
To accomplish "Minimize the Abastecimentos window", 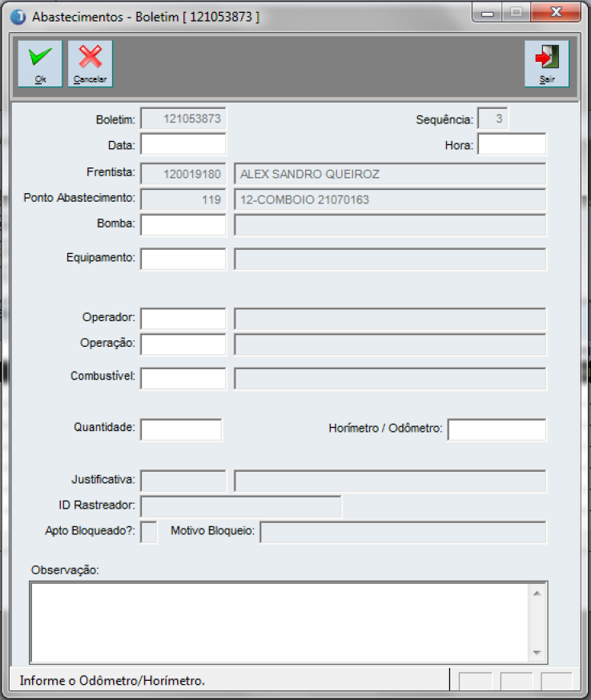I will (488, 13).
